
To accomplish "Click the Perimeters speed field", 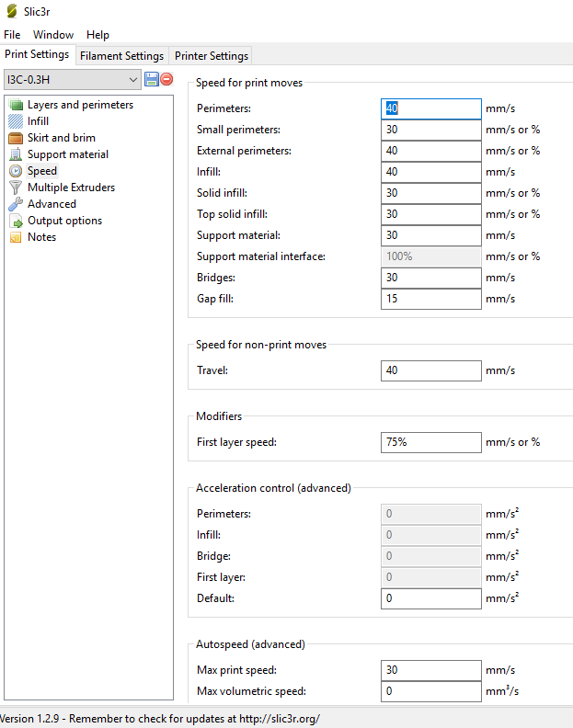I will 431,108.
